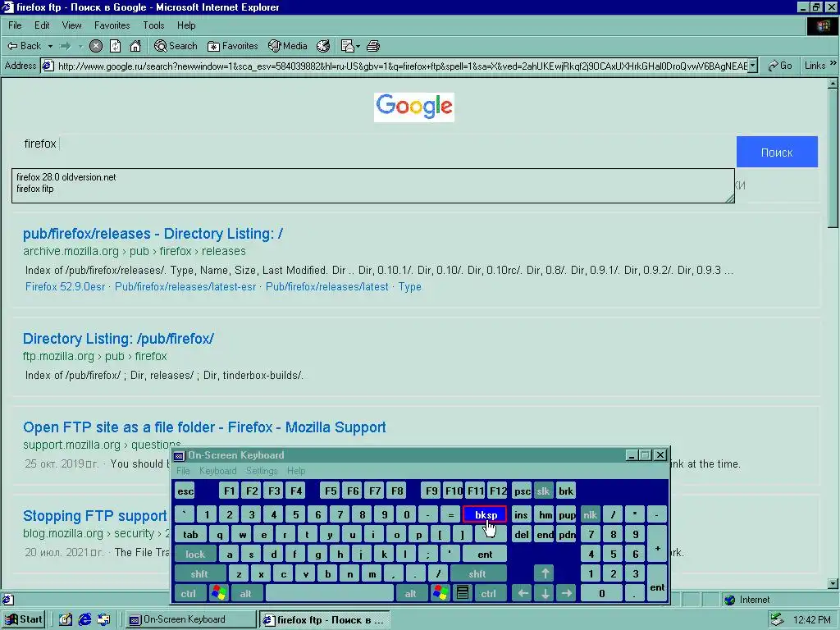The image size is (840, 630).
Task: Click the left arrow key on keyboard
Action: pos(523,594)
